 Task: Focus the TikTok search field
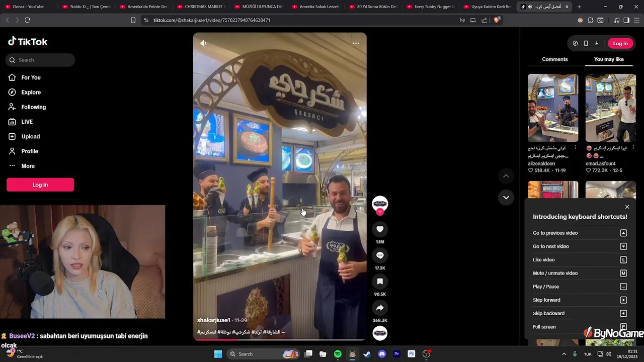coord(40,60)
